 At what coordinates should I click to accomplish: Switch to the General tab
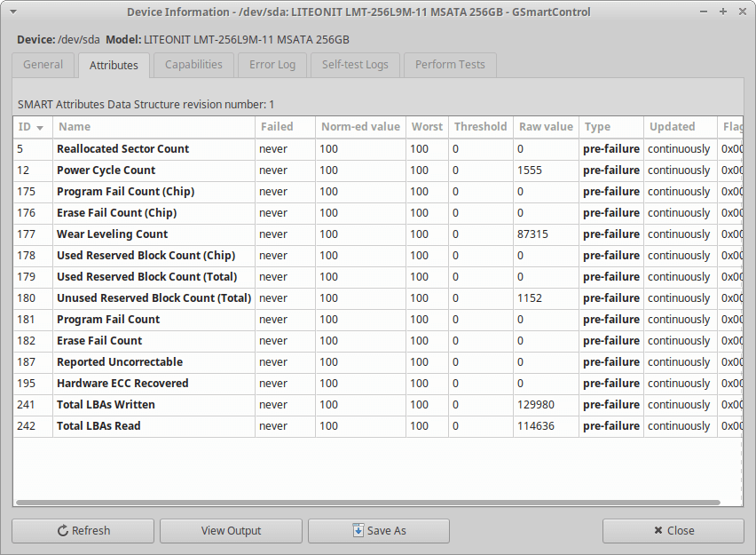tap(43, 65)
